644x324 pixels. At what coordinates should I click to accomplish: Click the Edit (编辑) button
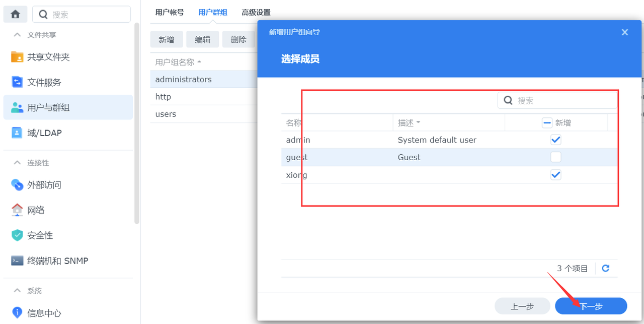coord(203,39)
